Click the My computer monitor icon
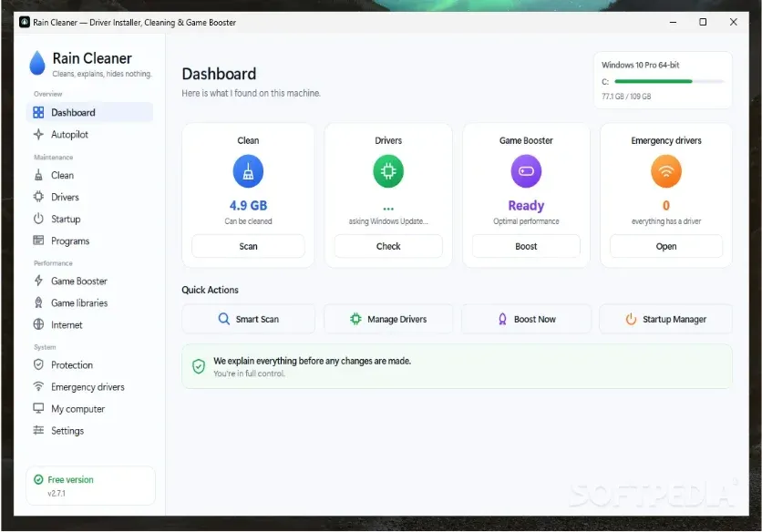The width and height of the screenshot is (762, 532). pyautogui.click(x=38, y=408)
